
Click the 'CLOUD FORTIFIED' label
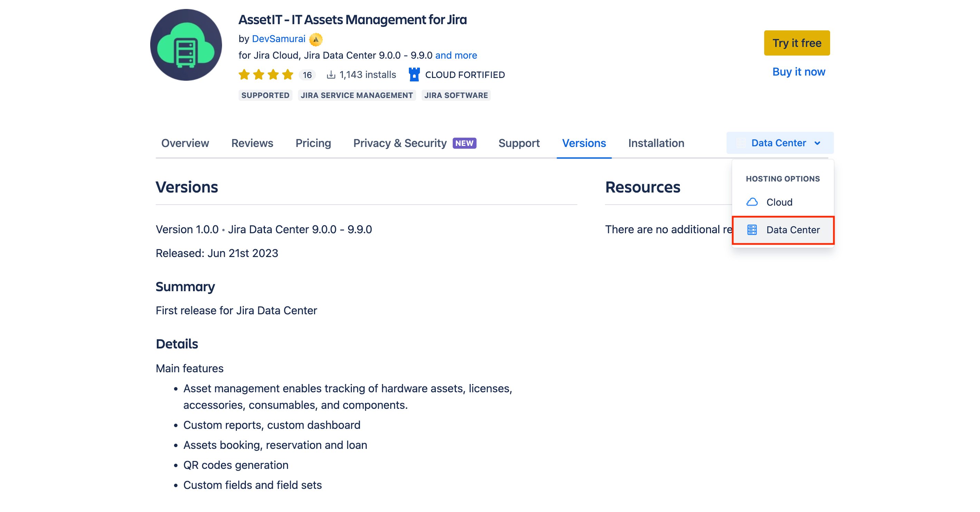click(465, 75)
